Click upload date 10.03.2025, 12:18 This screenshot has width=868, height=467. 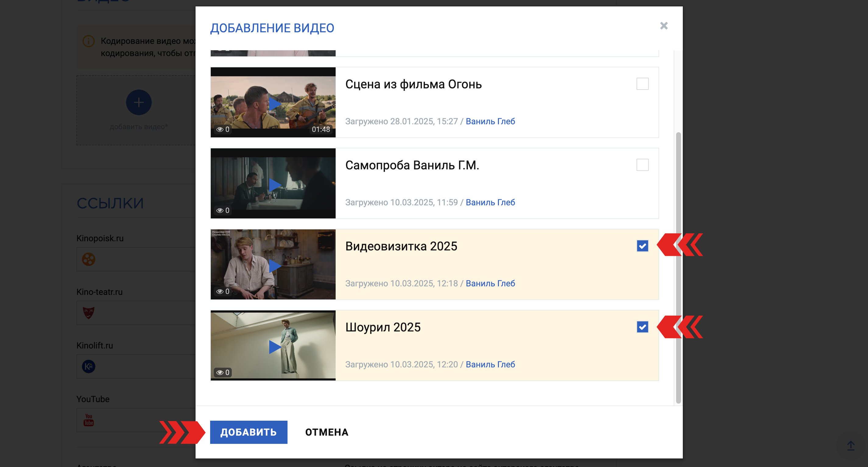[424, 283]
